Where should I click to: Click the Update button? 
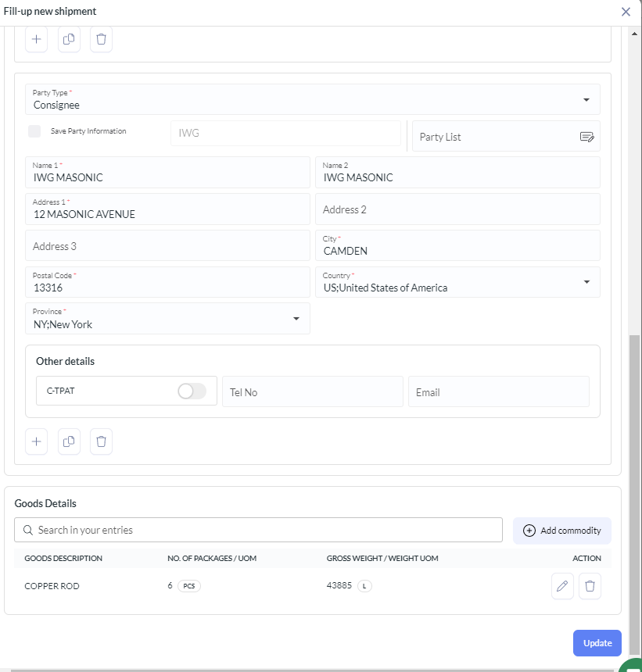tap(597, 643)
